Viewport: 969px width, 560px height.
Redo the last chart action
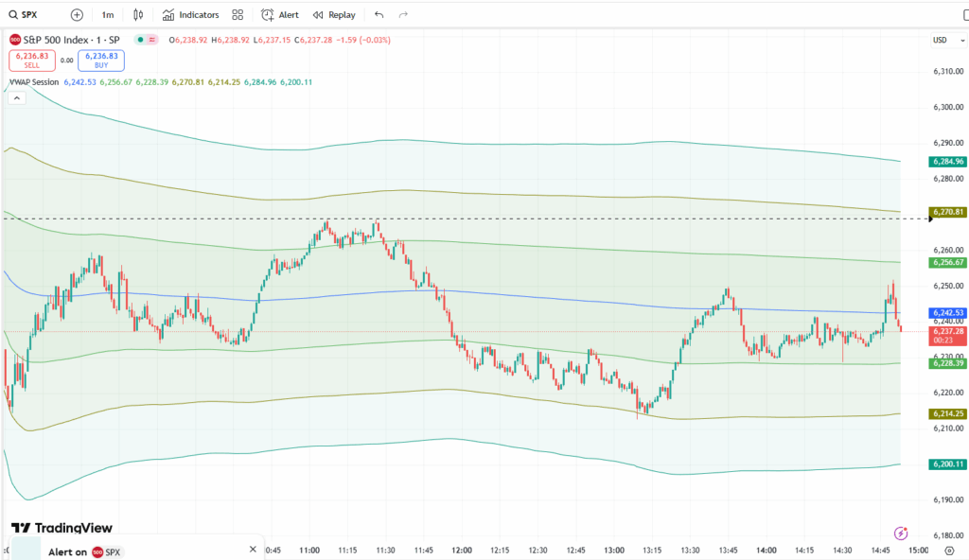(x=403, y=15)
